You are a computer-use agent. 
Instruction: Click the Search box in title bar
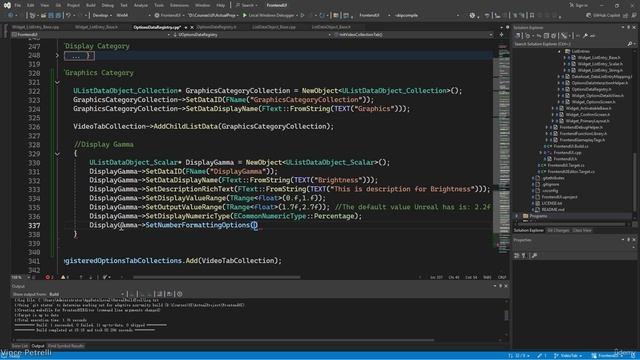[247, 5]
